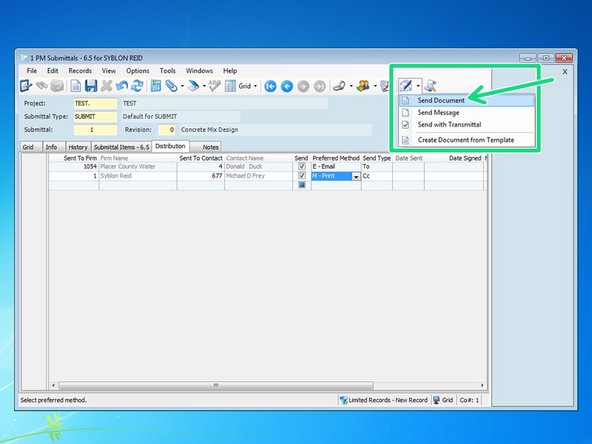
Task: Click the scanner toolbar icon
Action: 193,86
